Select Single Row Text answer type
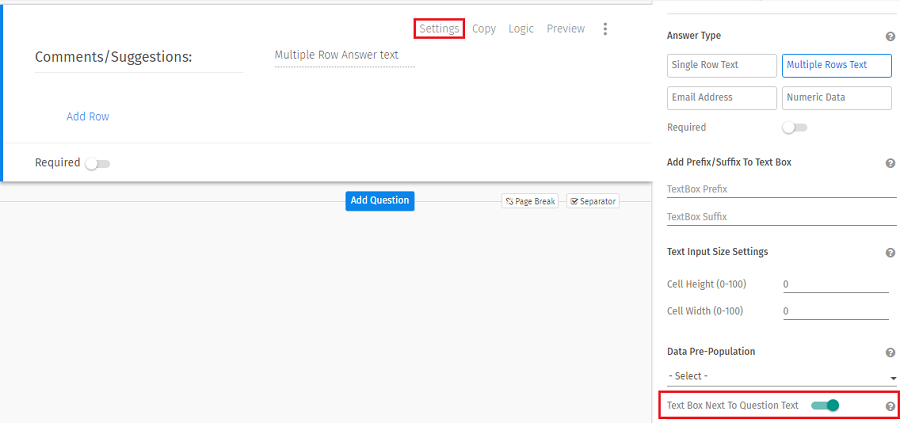Screen dimensions: 900x423 point(721,65)
